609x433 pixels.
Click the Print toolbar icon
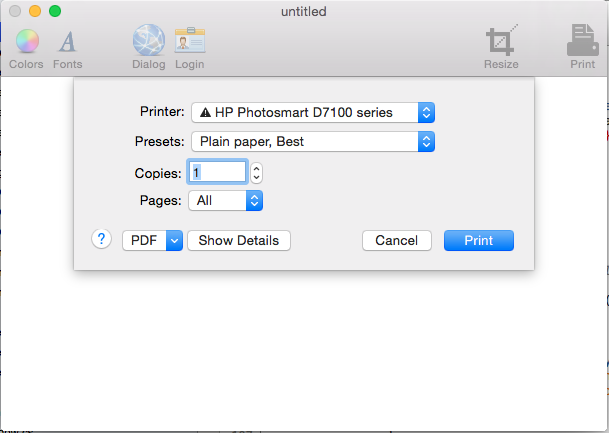tap(582, 40)
